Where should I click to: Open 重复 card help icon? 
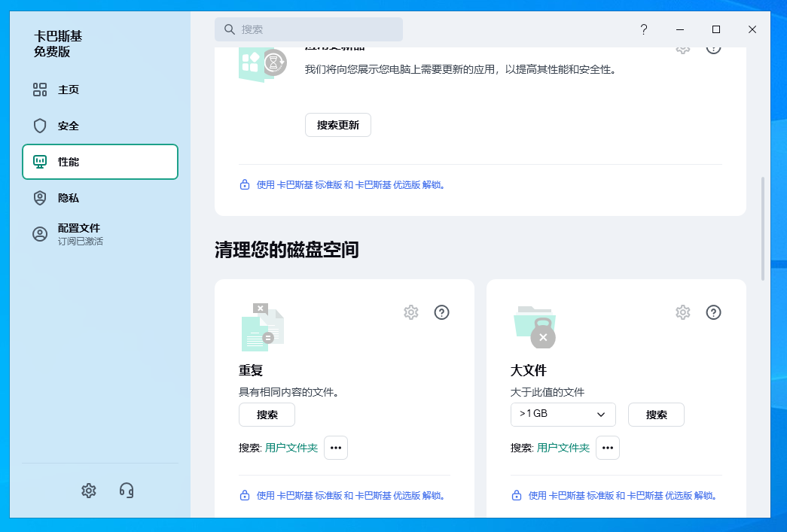click(441, 312)
